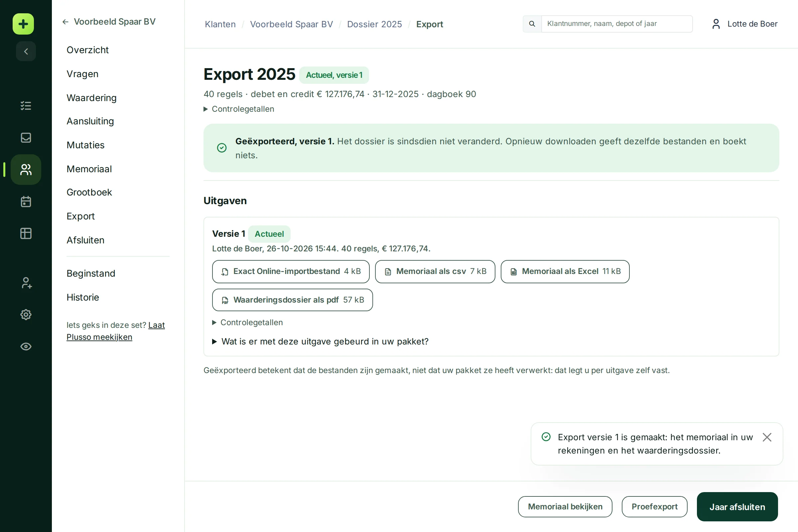Click the eye icon in the rail
This screenshot has height=532, width=798.
tap(26, 346)
